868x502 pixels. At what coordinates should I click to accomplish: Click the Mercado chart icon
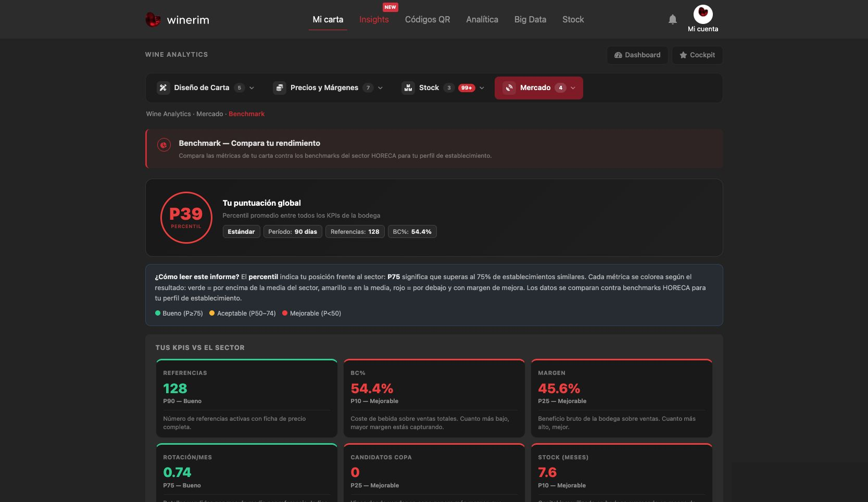point(509,87)
